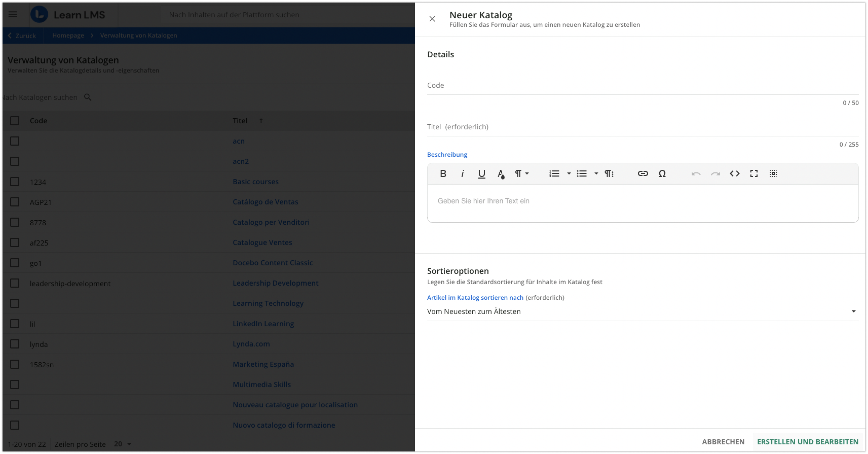The width and height of the screenshot is (868, 454).
Task: Open Learning Technology catalog link
Action: (268, 303)
